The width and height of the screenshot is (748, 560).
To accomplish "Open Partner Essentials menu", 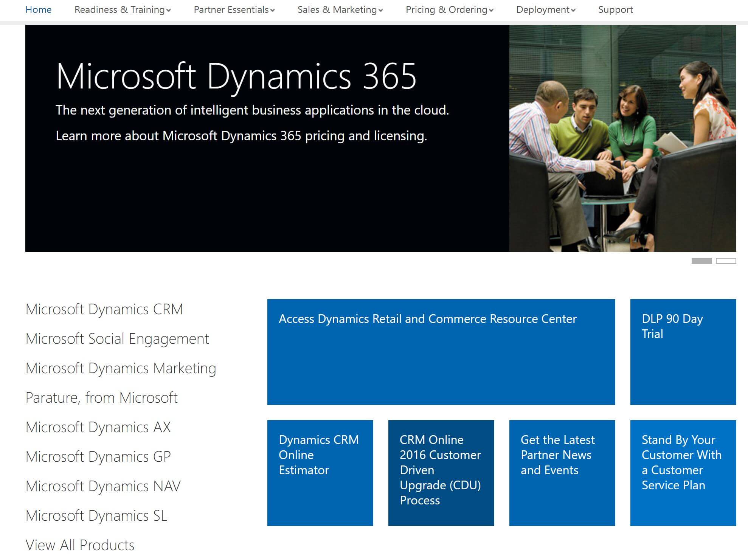I will coord(234,10).
